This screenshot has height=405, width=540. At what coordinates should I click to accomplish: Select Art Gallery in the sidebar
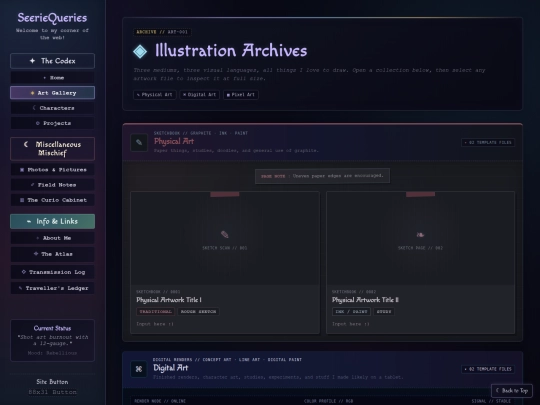52,93
